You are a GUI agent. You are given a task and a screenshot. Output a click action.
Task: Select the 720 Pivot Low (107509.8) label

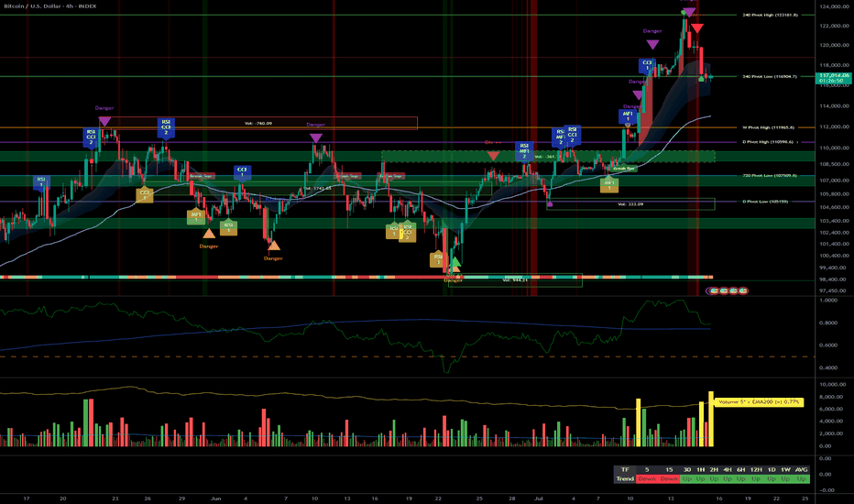point(770,175)
